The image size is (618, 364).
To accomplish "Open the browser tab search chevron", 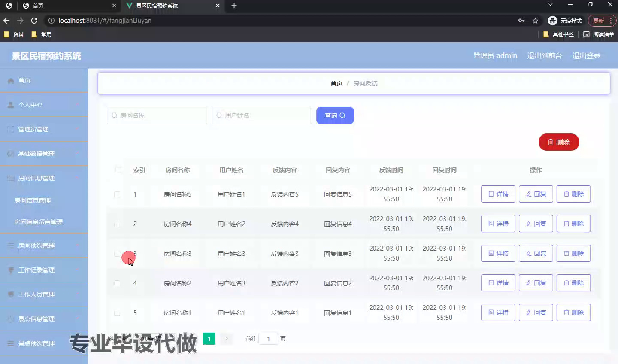I will [x=551, y=4].
